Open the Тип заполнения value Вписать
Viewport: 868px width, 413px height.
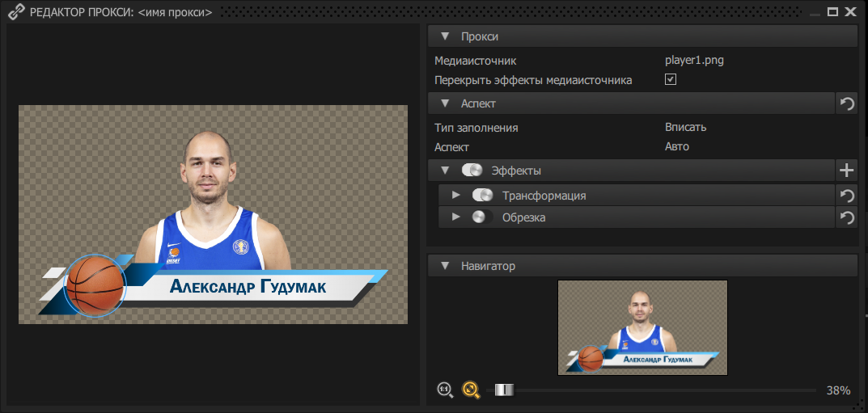click(686, 128)
